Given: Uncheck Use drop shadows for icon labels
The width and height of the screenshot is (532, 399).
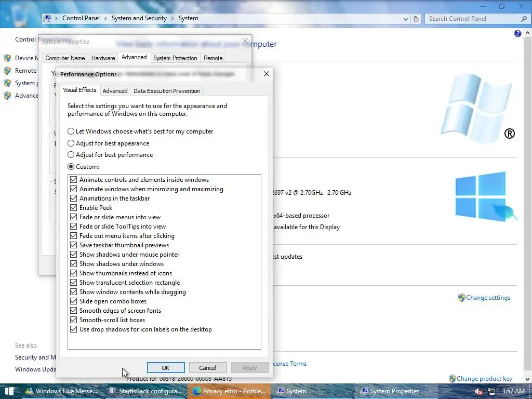Looking at the screenshot, I should [x=73, y=329].
